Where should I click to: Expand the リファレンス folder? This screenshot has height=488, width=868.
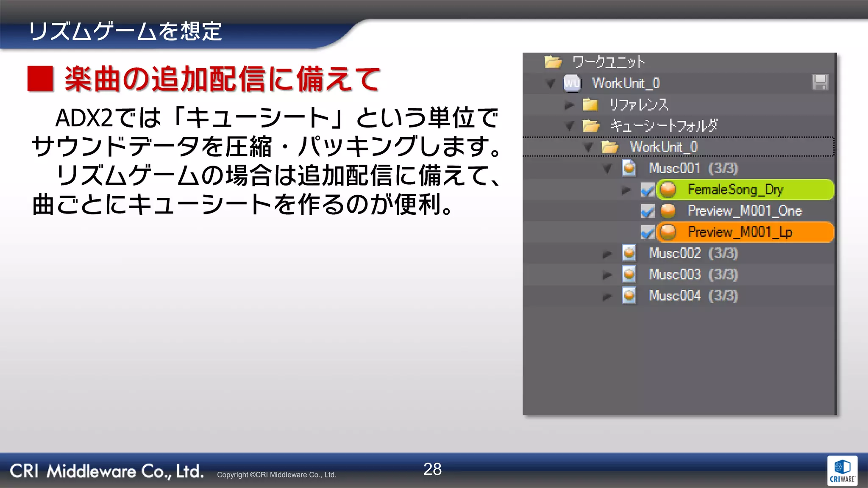pos(569,105)
